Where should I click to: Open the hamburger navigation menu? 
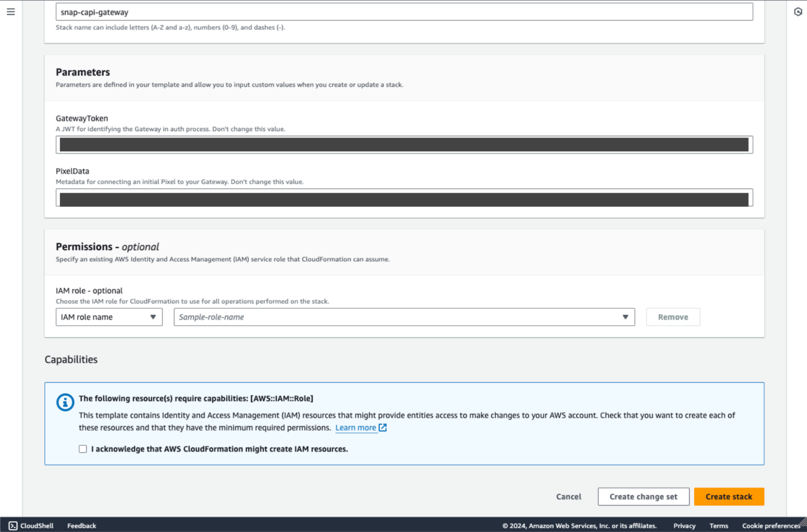11,12
